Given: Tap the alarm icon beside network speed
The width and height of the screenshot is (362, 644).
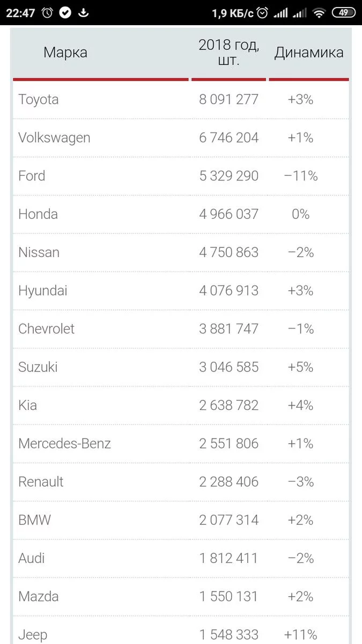Looking at the screenshot, I should pyautogui.click(x=262, y=13).
